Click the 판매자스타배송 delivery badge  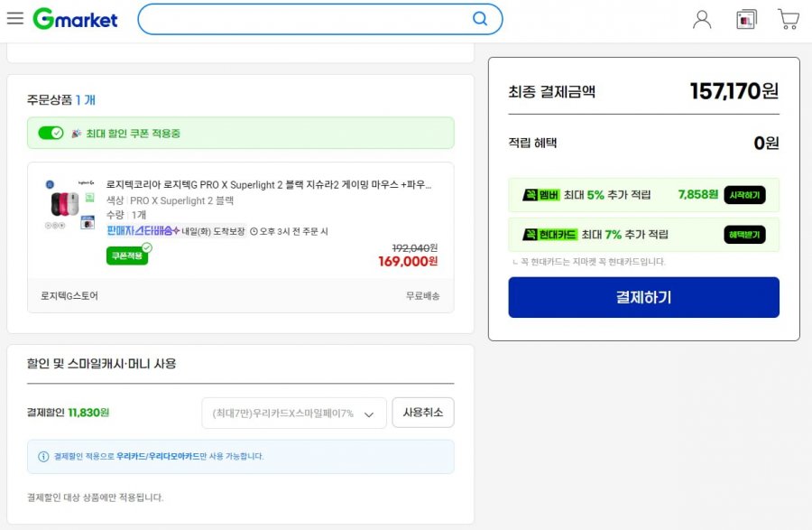(x=143, y=230)
